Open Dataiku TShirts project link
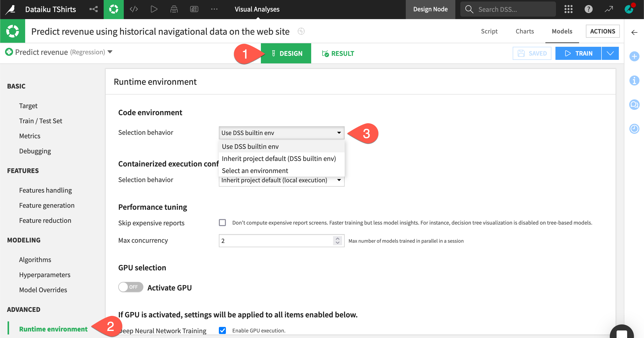 51,10
